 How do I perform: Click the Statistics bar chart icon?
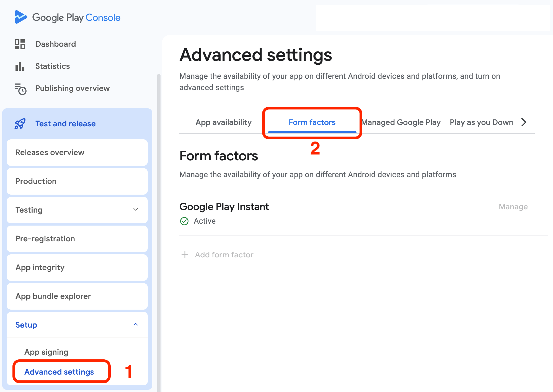20,66
